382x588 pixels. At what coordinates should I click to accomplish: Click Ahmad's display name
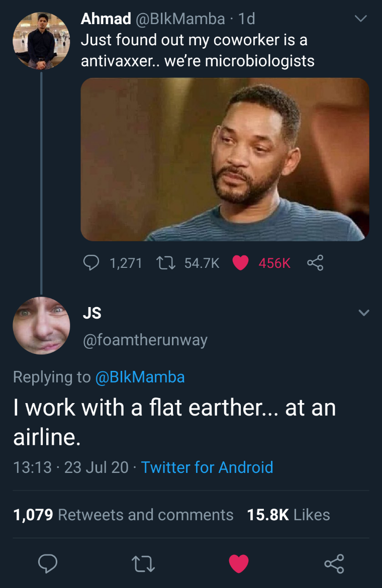(x=106, y=19)
